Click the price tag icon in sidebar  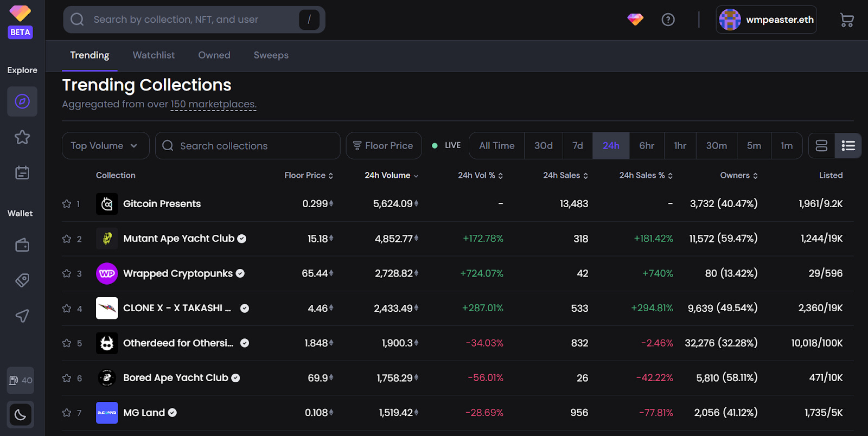(22, 280)
